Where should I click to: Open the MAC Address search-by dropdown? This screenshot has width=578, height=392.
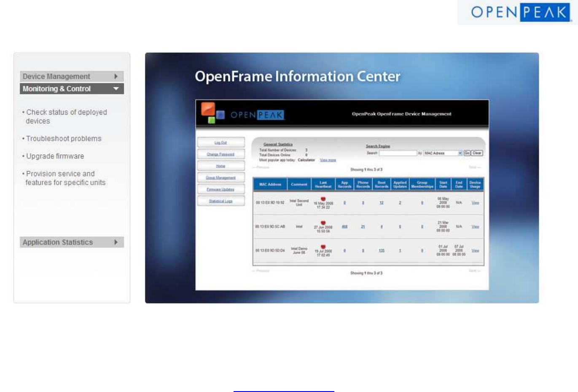tap(443, 153)
